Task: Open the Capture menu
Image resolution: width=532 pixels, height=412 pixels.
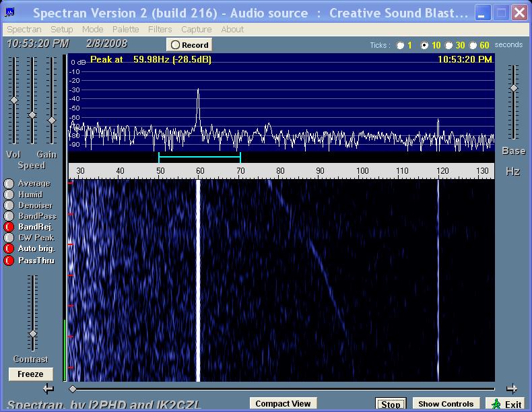Action: click(197, 30)
